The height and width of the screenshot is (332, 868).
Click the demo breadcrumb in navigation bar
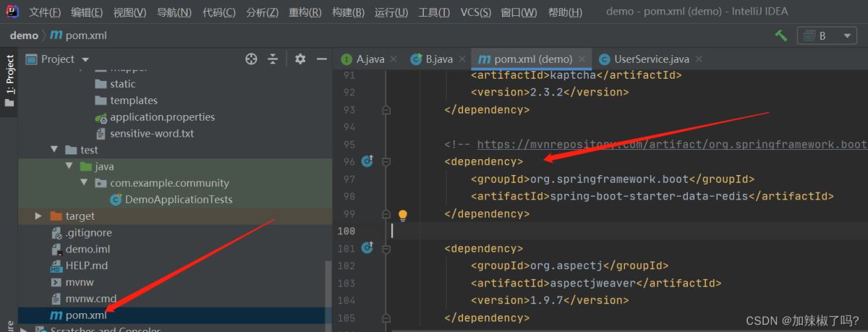point(24,35)
